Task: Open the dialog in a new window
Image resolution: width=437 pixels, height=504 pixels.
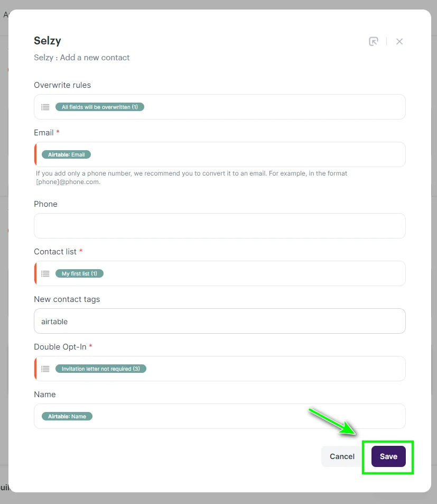Action: tap(374, 41)
